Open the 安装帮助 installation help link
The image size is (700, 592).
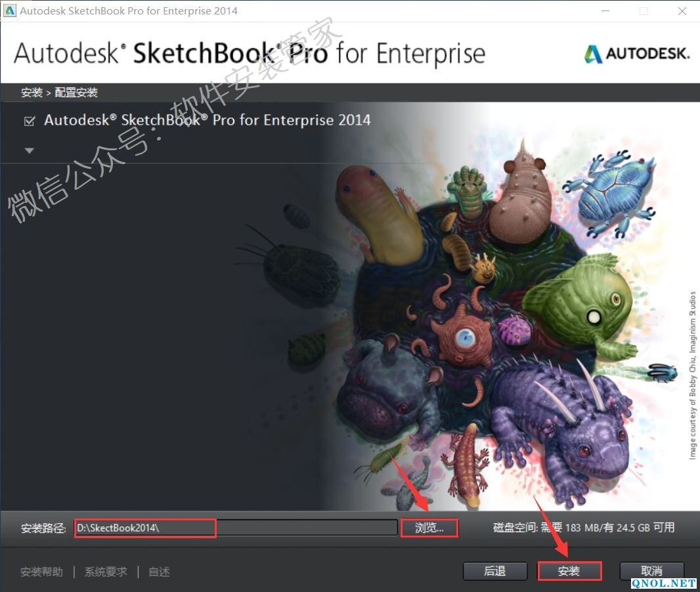tap(41, 572)
